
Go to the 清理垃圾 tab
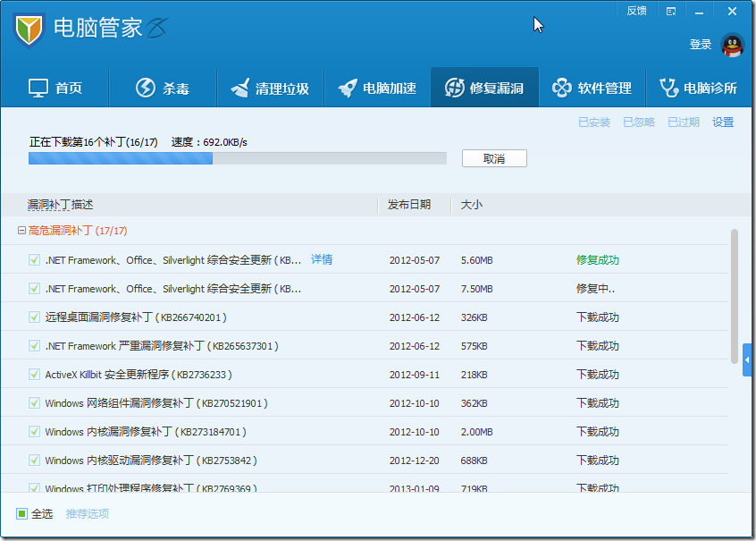[x=270, y=88]
